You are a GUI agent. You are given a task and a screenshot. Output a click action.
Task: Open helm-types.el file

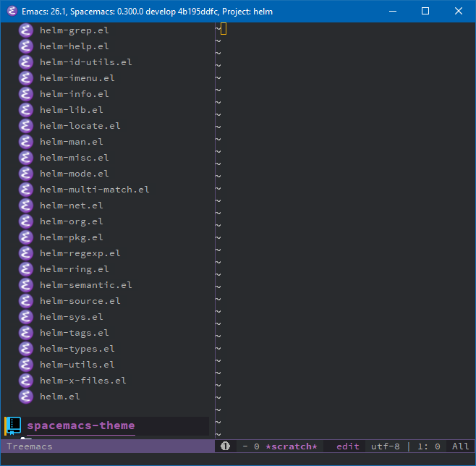77,349
